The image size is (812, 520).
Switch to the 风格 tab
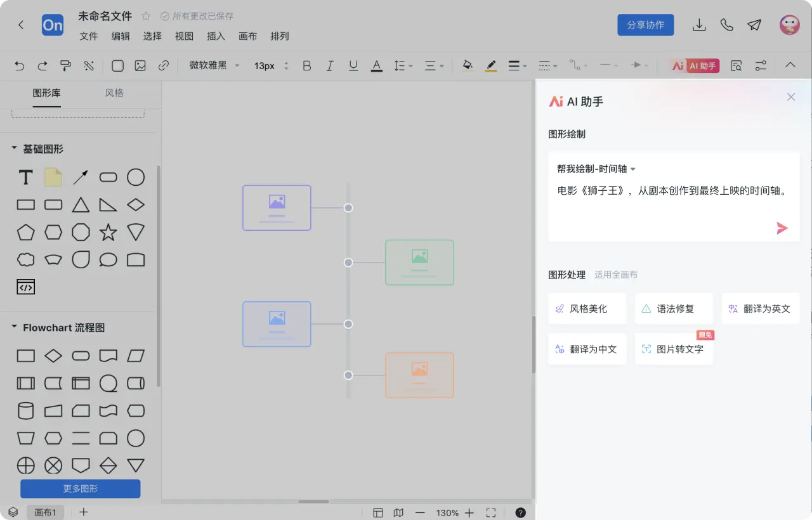point(114,92)
